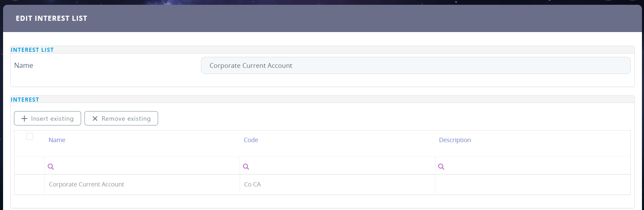Viewport: 644px width, 210px height.
Task: Click the Edit Interest List title bar
Action: click(x=51, y=18)
